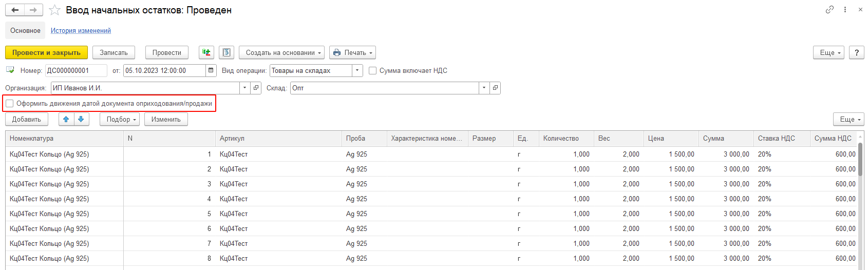
Task: Select row 1 Номенклатура 'Кц04Тест Кольцо (Ag 925)'
Action: click(x=64, y=154)
